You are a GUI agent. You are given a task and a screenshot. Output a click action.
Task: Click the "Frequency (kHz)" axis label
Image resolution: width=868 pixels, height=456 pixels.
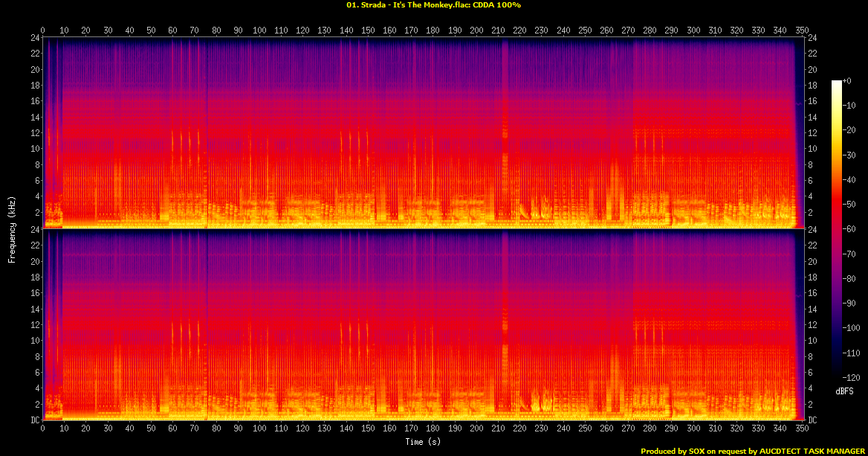click(x=12, y=229)
